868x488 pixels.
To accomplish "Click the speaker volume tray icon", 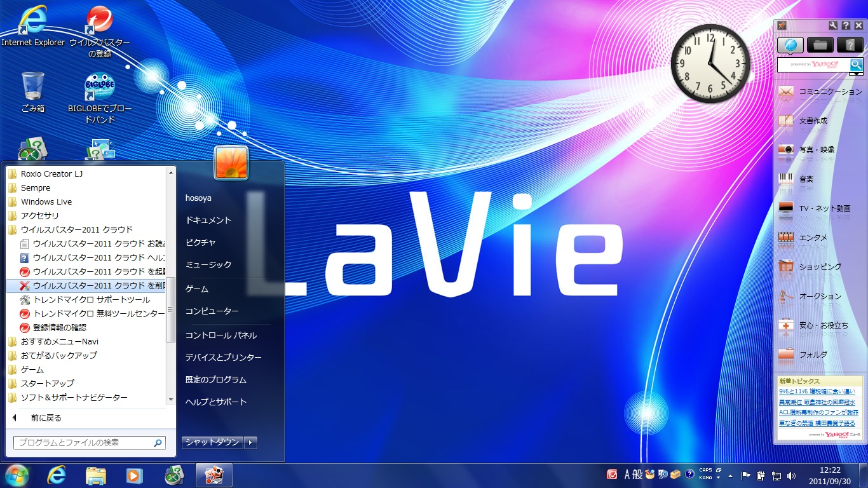I will (x=791, y=475).
